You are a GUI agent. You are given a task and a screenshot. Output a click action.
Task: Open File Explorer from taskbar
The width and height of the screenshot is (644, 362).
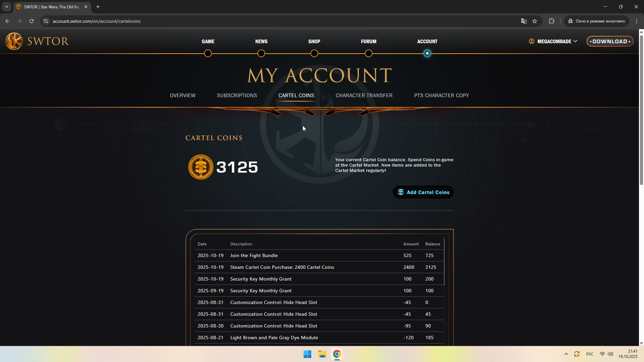pos(322,354)
